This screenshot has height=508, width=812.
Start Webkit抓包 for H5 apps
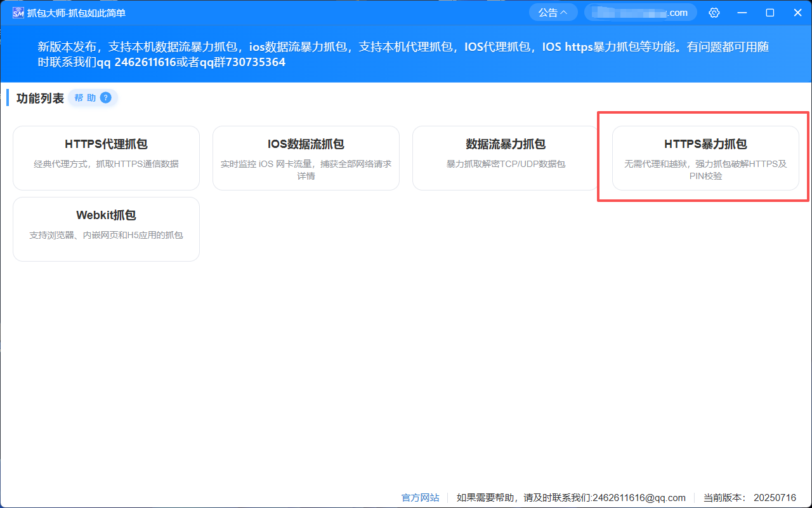click(106, 229)
